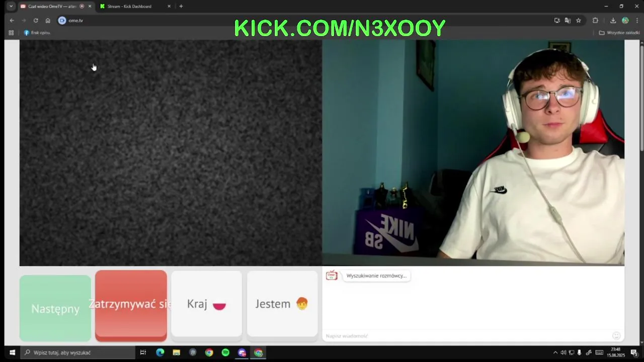
Task: Open the Jestem gender selector
Action: click(282, 304)
